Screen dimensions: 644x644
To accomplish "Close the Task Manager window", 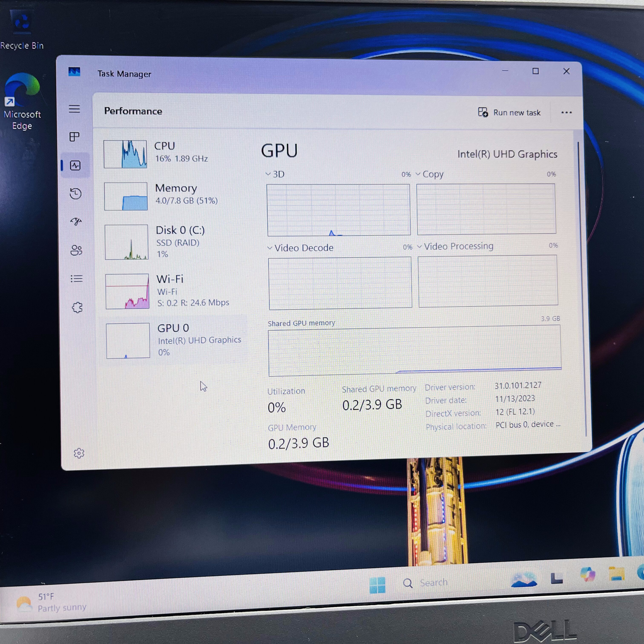I will tap(566, 71).
